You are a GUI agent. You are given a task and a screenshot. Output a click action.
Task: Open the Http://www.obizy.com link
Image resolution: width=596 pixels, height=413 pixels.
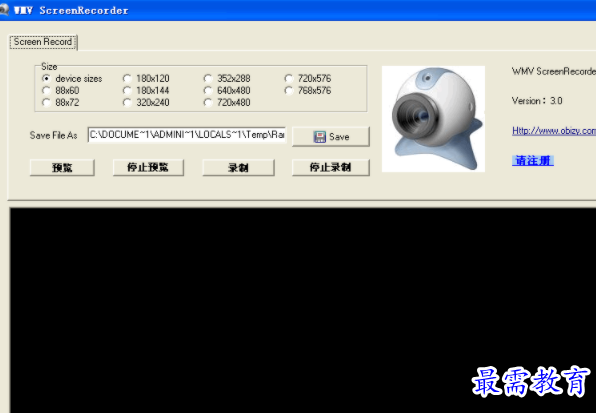coord(554,131)
